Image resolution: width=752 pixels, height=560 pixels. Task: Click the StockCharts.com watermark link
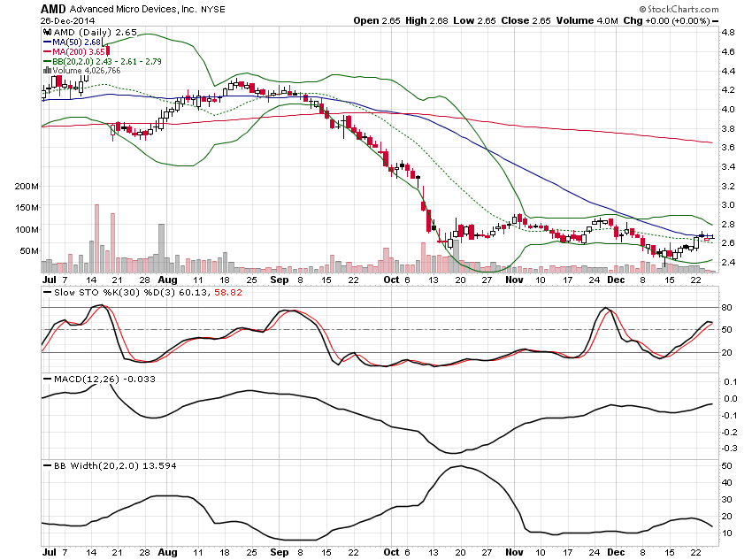click(679, 9)
